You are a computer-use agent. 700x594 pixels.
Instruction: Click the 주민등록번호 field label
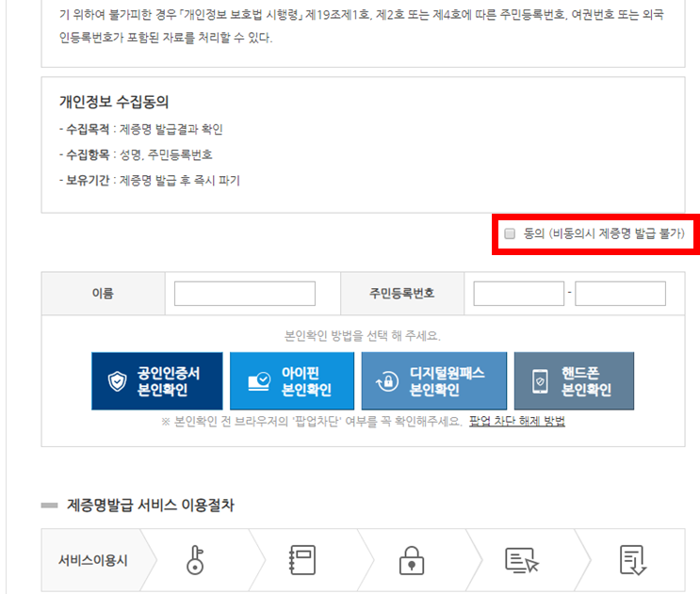tap(401, 294)
